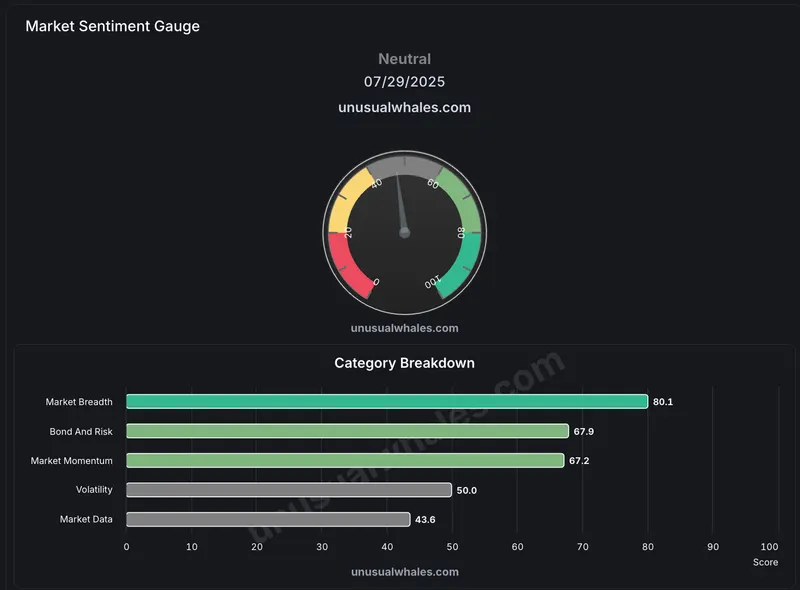This screenshot has width=800, height=590.
Task: Open unusualwhales.com link under the bar chart
Action: [x=405, y=572]
